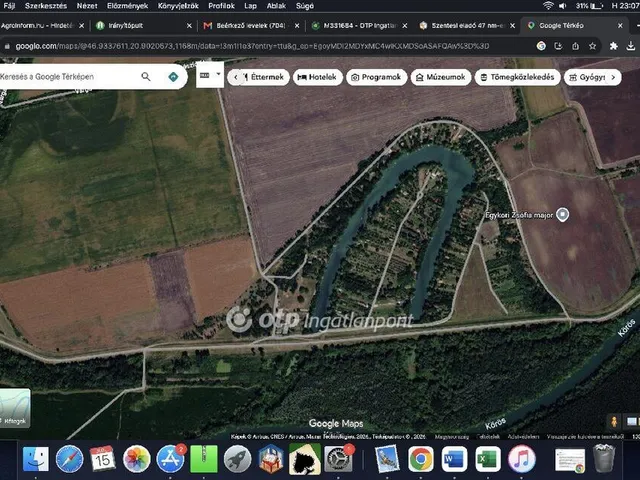Launch Microsoft Excel from the dock

488,459
